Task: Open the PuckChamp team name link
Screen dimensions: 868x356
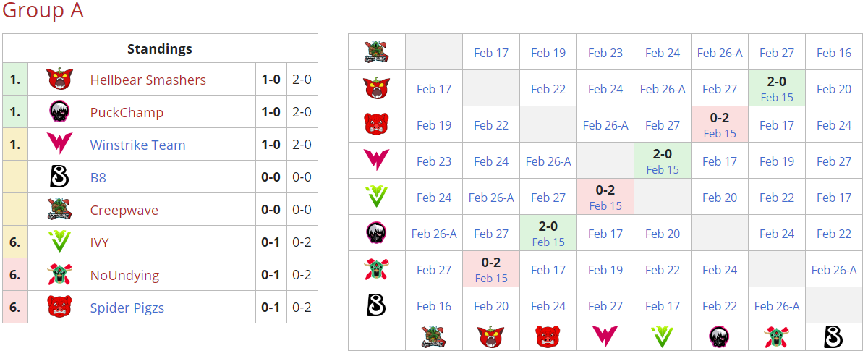Action: (127, 112)
